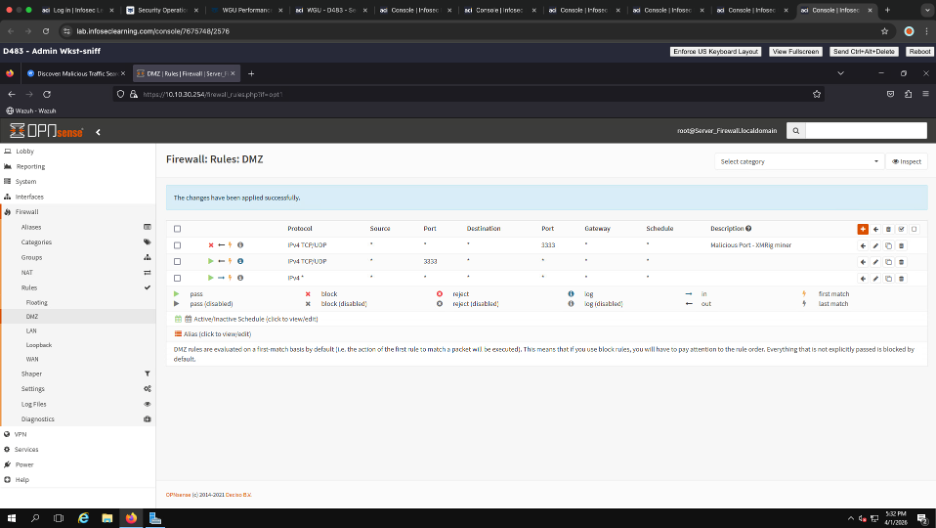This screenshot has height=528, width=936.
Task: Delete the Malicious Port XMRig miner rule
Action: 901,245
